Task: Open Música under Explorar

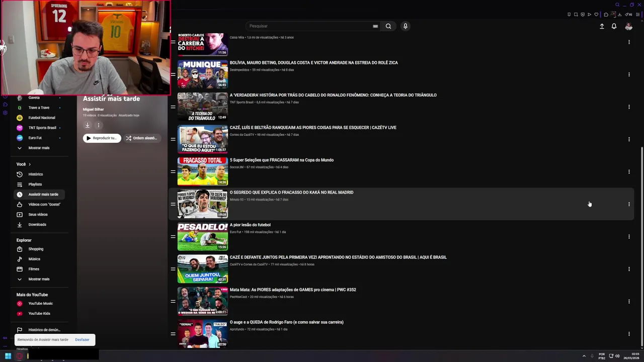Action: [34, 259]
